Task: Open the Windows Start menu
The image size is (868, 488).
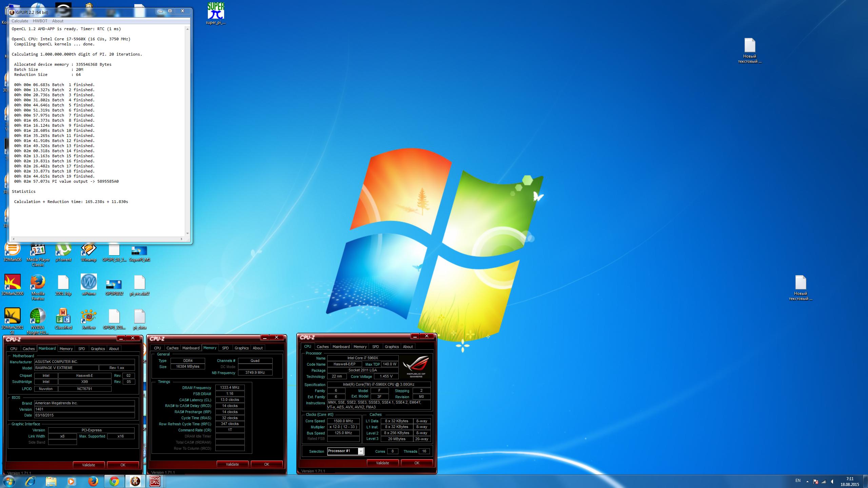Action: [x=9, y=481]
